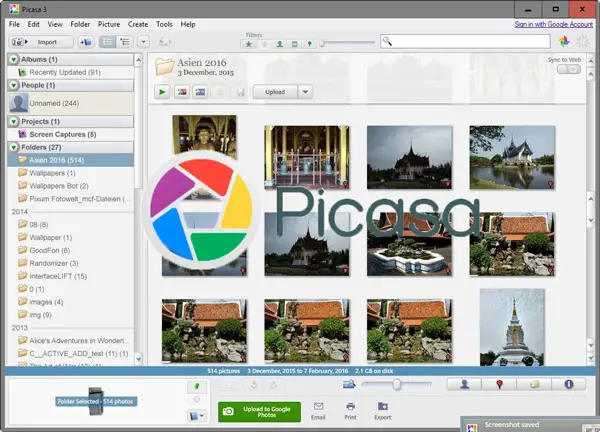Click Sign in with Google Account link
This screenshot has height=432, width=600.
553,24
